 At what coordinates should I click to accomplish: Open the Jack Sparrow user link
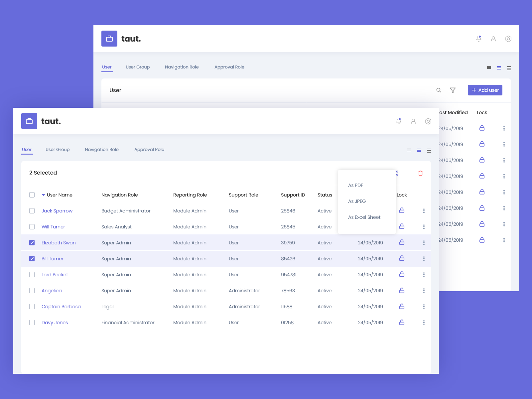point(57,211)
